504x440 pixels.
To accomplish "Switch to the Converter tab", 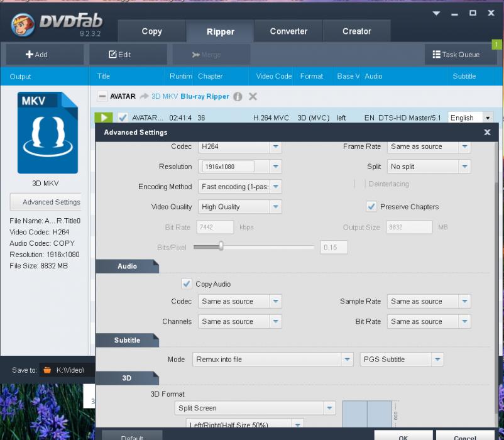I will click(x=288, y=31).
